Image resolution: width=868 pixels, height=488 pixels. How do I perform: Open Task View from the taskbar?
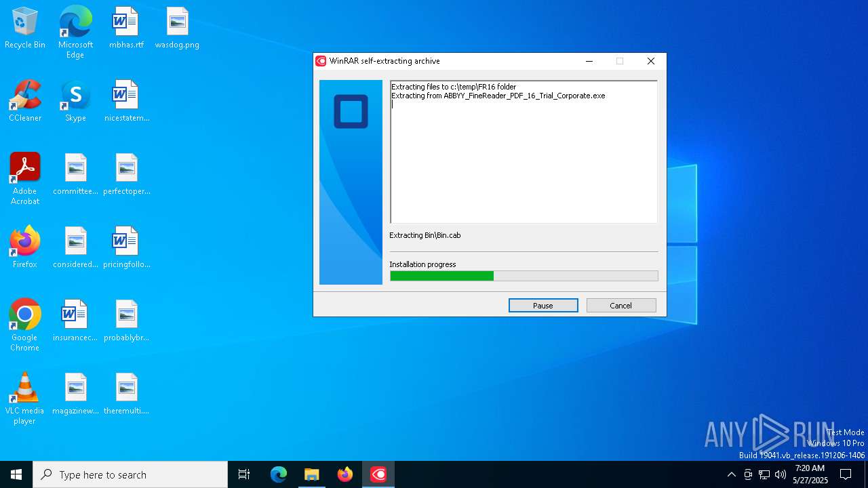click(x=244, y=474)
